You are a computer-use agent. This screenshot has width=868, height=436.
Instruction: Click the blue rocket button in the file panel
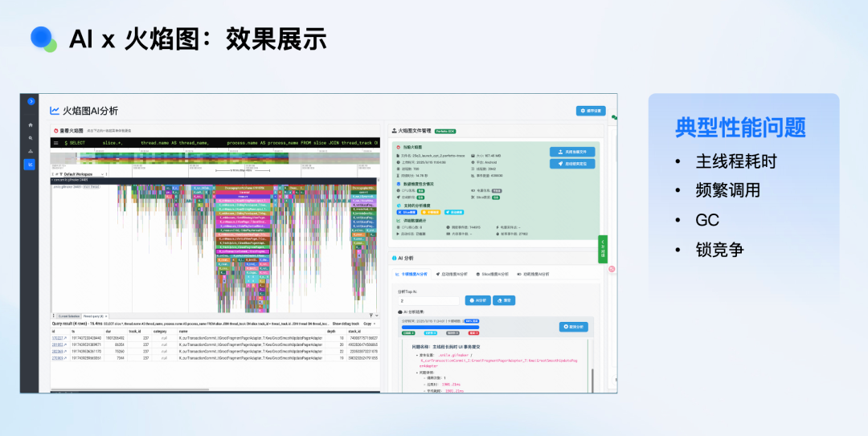571,164
